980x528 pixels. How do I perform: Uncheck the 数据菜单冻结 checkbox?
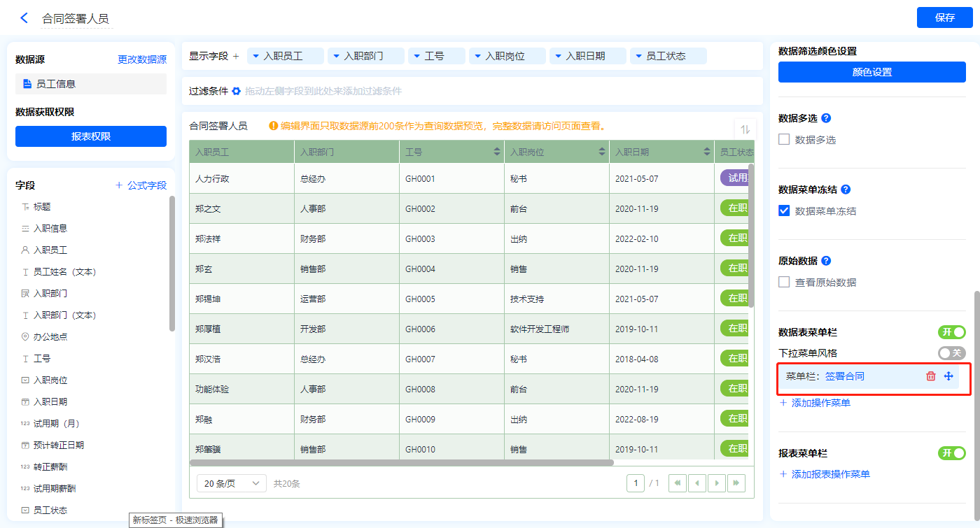coord(784,211)
